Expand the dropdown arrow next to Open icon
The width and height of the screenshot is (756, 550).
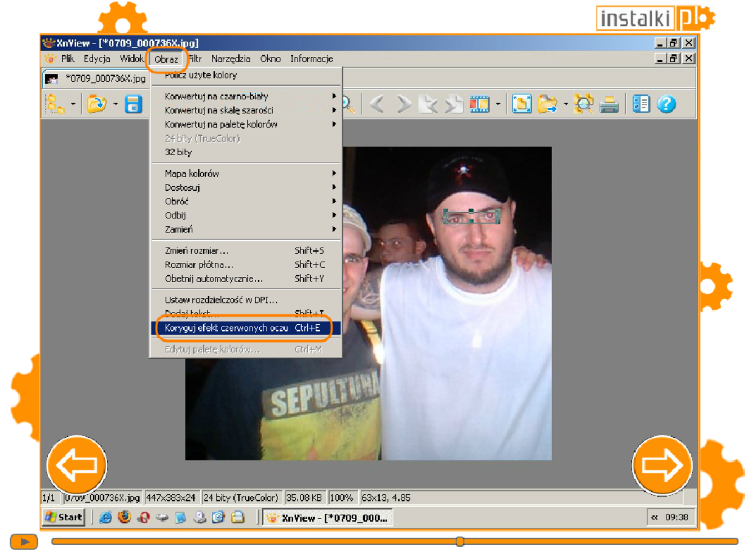pyautogui.click(x=116, y=104)
